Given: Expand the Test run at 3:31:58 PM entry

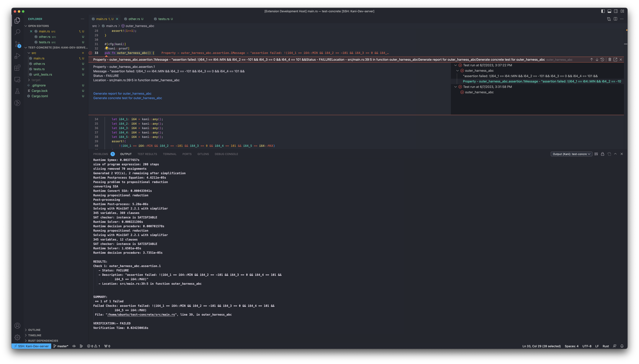Looking at the screenshot, I should pos(456,87).
